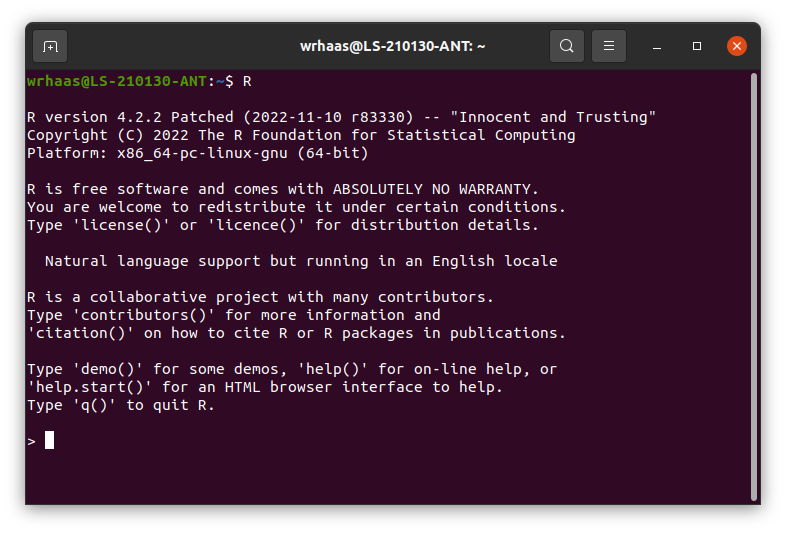Open a new terminal tab
The width and height of the screenshot is (786, 533).
tap(50, 46)
